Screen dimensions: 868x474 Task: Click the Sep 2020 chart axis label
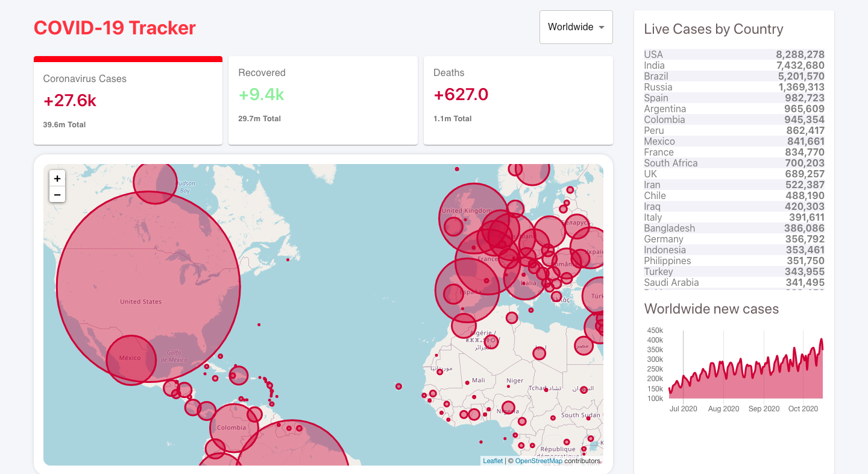point(764,409)
